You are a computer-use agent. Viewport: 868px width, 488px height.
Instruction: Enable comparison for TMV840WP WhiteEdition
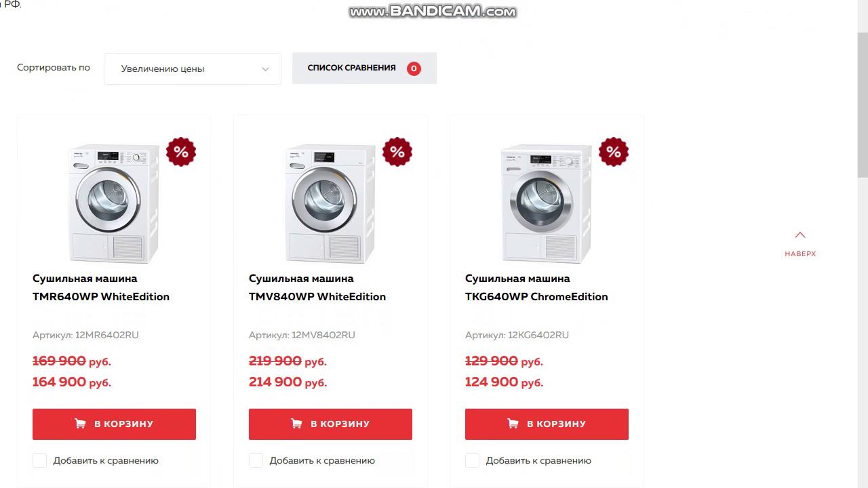[x=256, y=461]
